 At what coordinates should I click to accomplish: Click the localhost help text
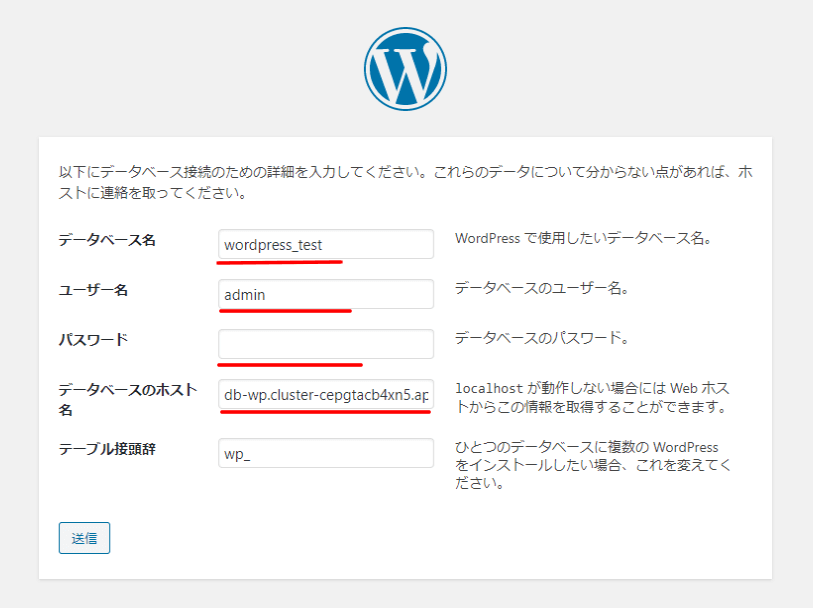tap(592, 398)
